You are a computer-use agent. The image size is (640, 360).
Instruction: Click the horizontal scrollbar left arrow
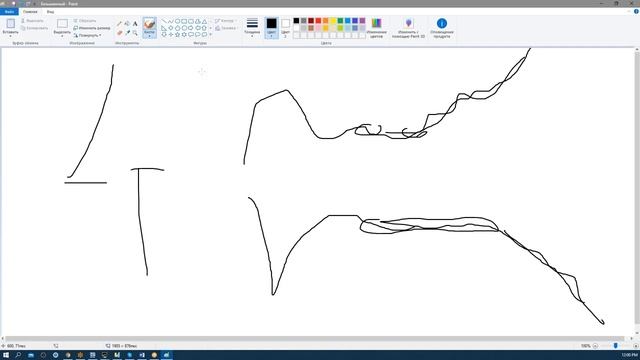click(x=3, y=338)
